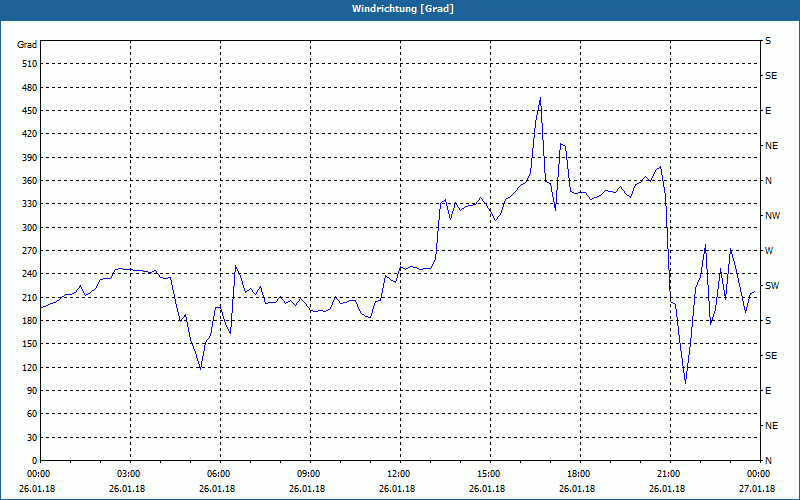Click the 480 y-axis value

[30, 88]
